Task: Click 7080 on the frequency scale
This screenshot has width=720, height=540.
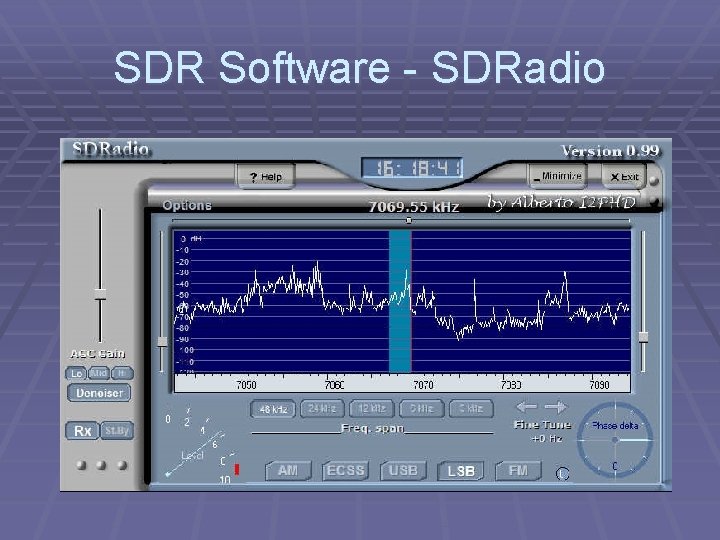Action: click(x=511, y=385)
